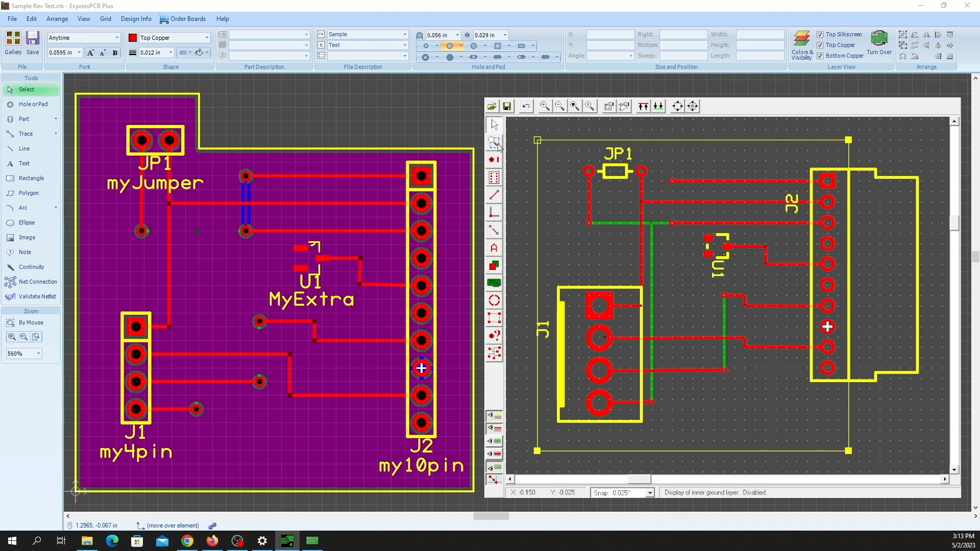Viewport: 980px width, 551px height.
Task: Increase font size with the large A button
Action: [90, 53]
